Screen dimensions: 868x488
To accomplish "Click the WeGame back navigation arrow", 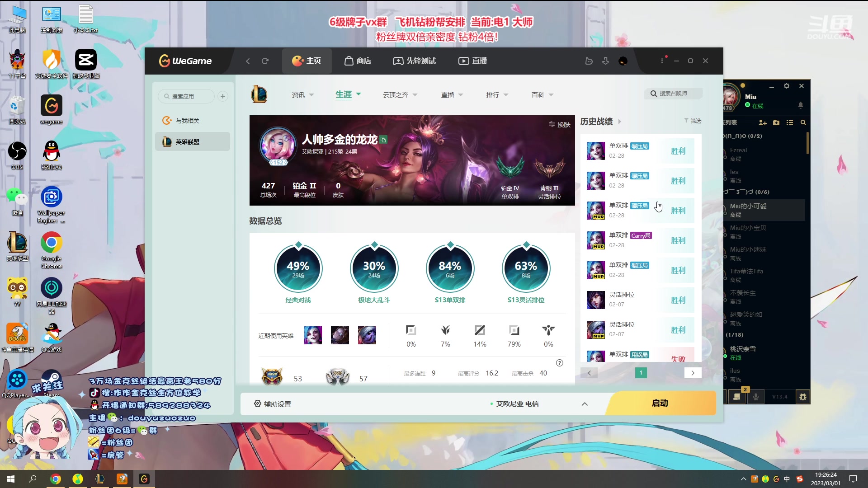I will (248, 61).
